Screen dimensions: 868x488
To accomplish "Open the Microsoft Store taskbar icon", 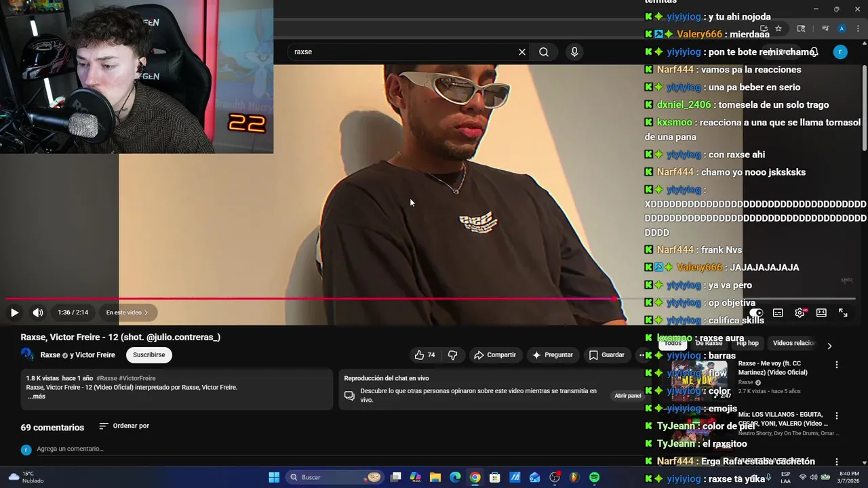I will [x=495, y=477].
